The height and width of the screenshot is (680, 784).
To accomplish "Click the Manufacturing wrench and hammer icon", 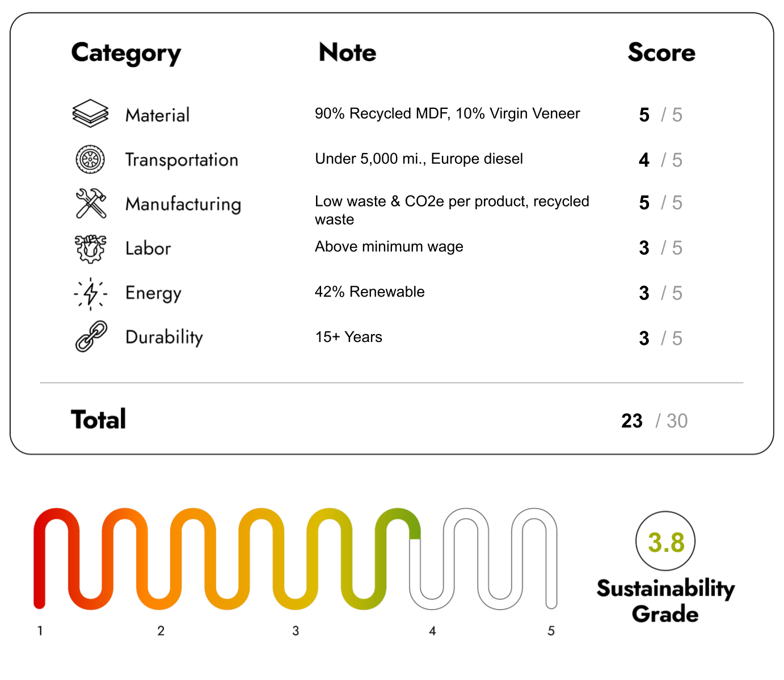I will [91, 203].
